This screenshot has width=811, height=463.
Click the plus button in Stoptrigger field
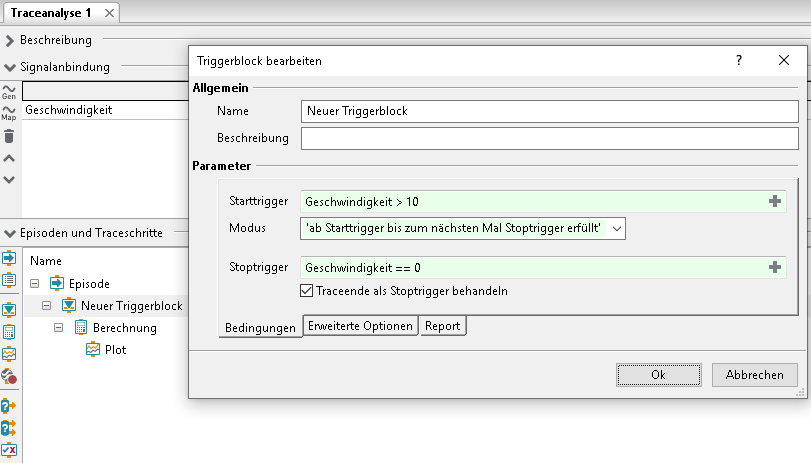click(x=774, y=267)
